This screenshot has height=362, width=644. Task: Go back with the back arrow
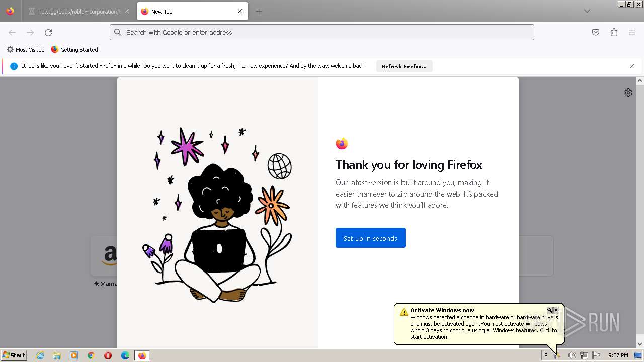(12, 32)
